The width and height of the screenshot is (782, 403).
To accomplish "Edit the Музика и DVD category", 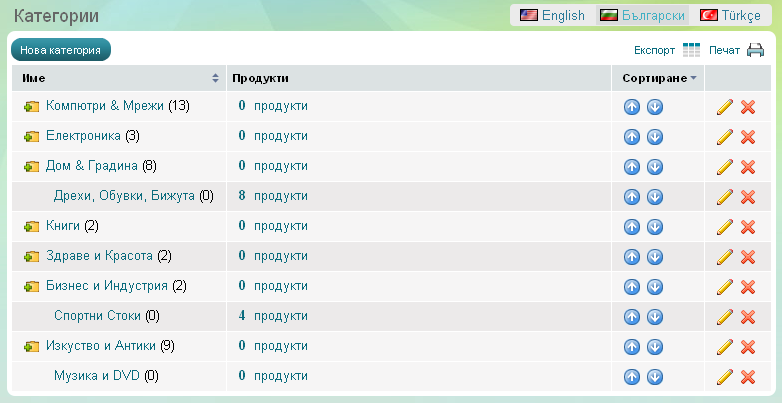I will pyautogui.click(x=726, y=377).
